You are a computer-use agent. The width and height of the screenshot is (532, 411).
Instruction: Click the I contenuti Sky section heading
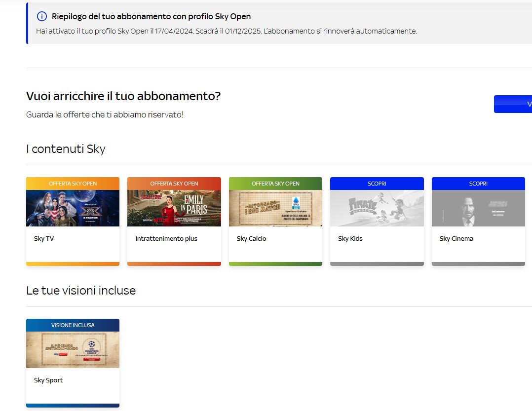(66, 149)
